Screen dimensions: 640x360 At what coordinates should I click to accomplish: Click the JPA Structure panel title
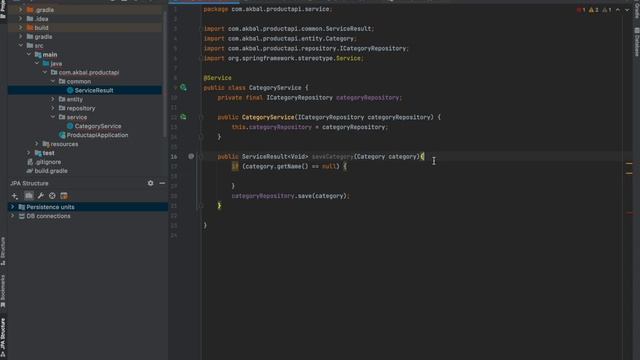pyautogui.click(x=29, y=183)
